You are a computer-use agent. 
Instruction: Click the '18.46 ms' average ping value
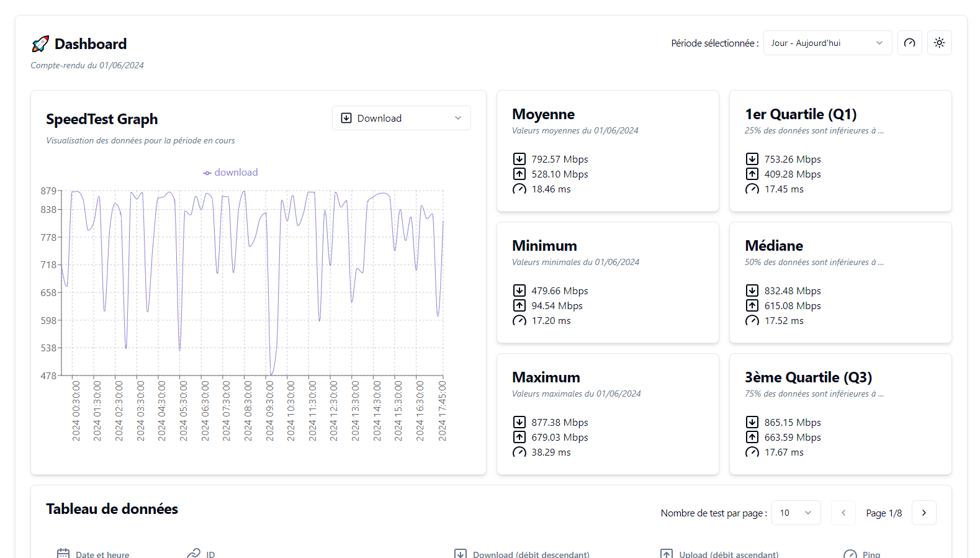[x=551, y=189]
